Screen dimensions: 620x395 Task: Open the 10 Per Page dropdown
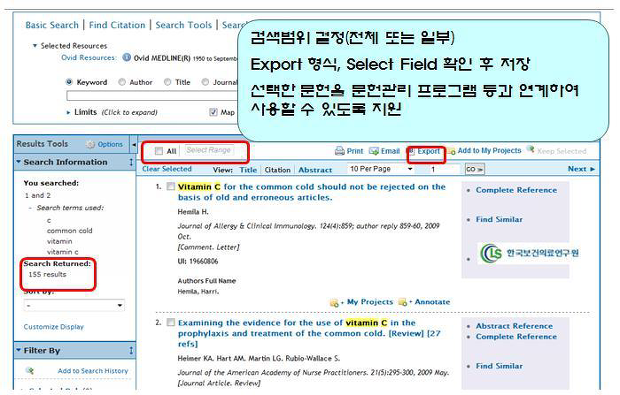point(380,169)
